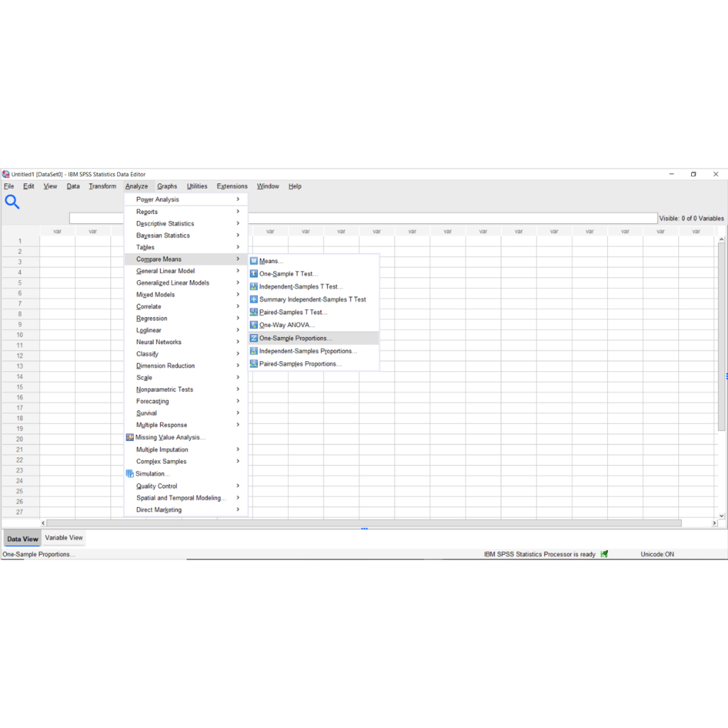Click the One-Sample T Test icon
Image resolution: width=728 pixels, height=728 pixels.
pos(254,274)
